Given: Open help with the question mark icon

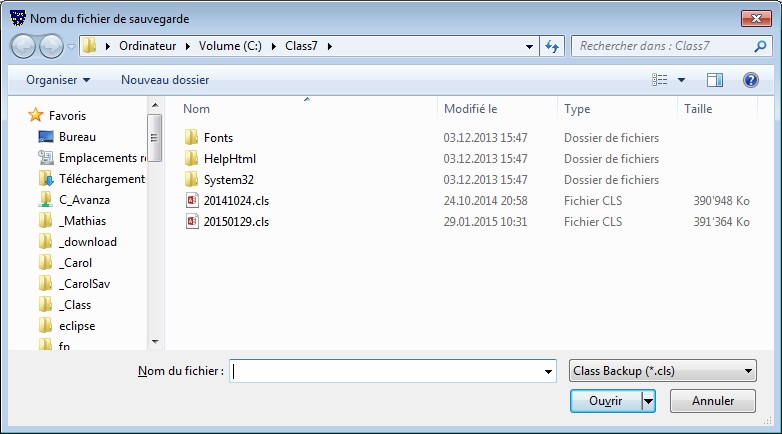Looking at the screenshot, I should tap(751, 80).
